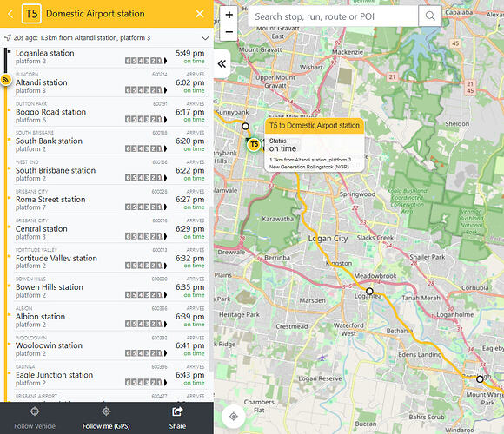Share this trip
Screen dimensions: 504x434
[x=177, y=418]
